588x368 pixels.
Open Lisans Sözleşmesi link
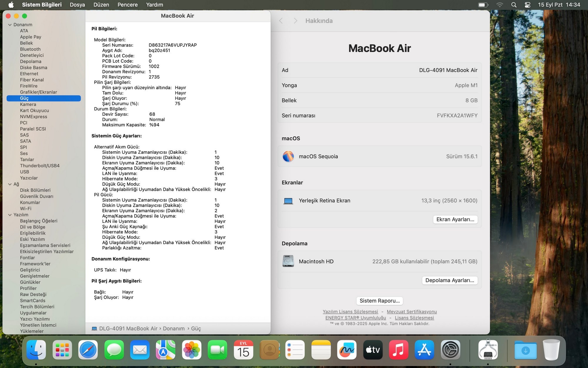click(414, 318)
